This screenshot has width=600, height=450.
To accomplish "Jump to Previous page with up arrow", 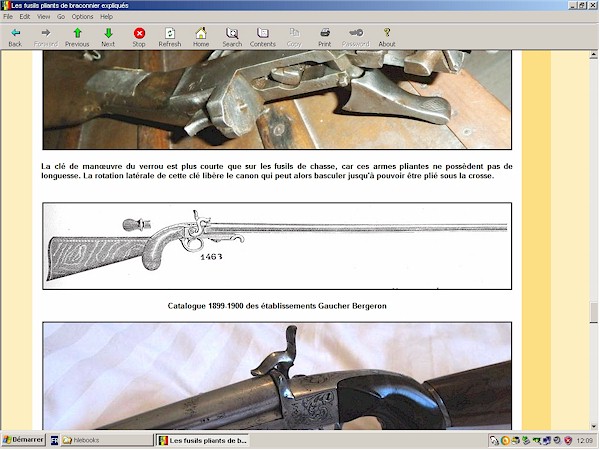I will click(x=77, y=38).
